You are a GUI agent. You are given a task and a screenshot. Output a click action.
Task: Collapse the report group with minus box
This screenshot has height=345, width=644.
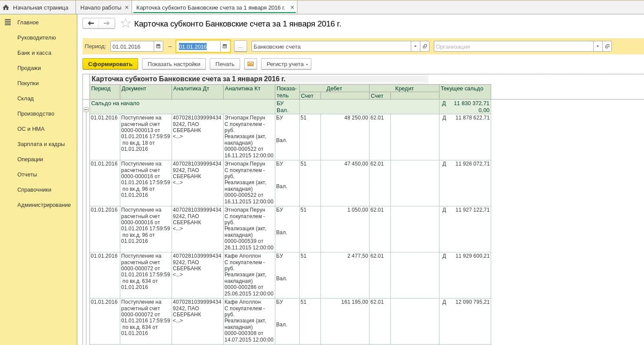tap(86, 110)
